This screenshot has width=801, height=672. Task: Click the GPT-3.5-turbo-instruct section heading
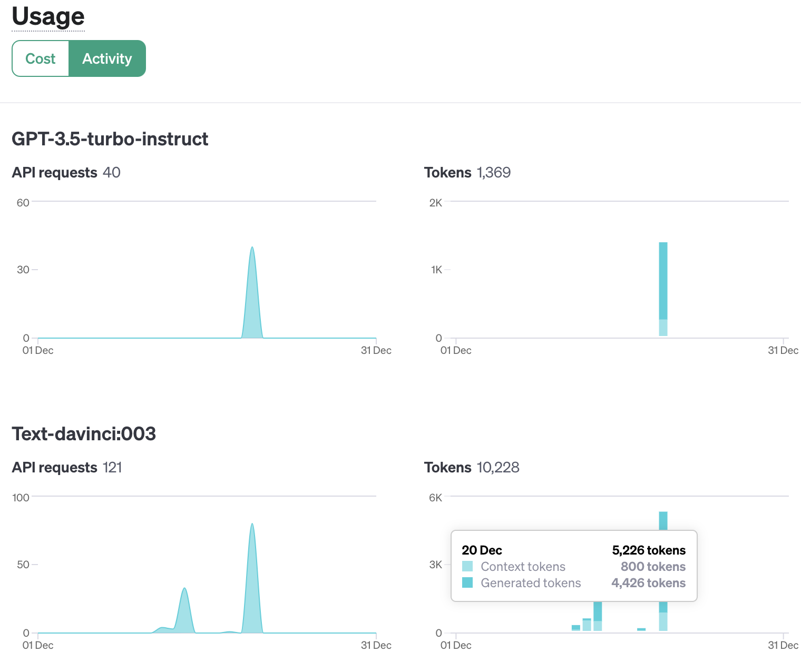click(110, 139)
